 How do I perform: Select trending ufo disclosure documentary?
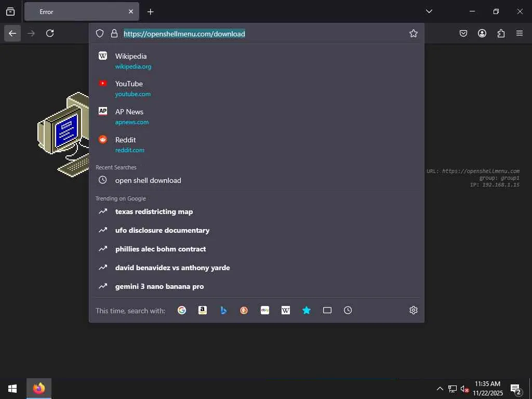[257, 230]
